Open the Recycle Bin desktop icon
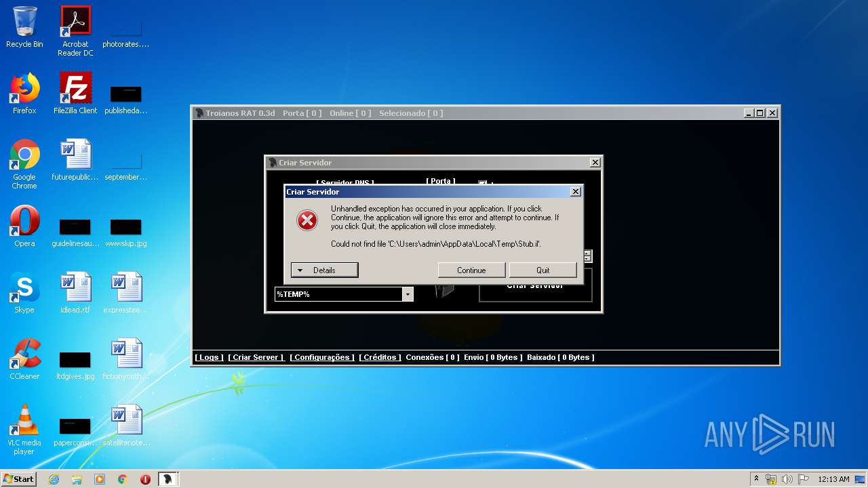Viewport: 868px width, 488px height. point(24,27)
